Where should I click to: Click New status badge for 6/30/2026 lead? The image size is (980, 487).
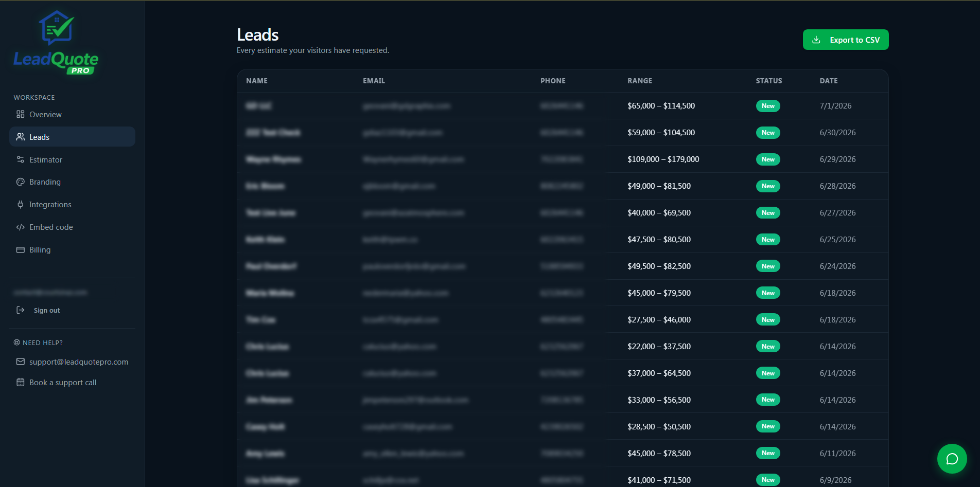click(x=768, y=133)
